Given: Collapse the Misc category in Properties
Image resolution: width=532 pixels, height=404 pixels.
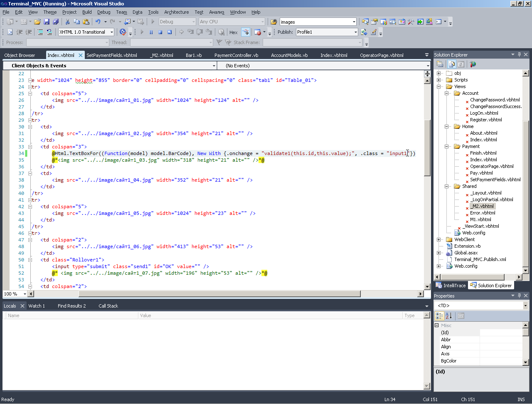Looking at the screenshot, I should click(437, 325).
